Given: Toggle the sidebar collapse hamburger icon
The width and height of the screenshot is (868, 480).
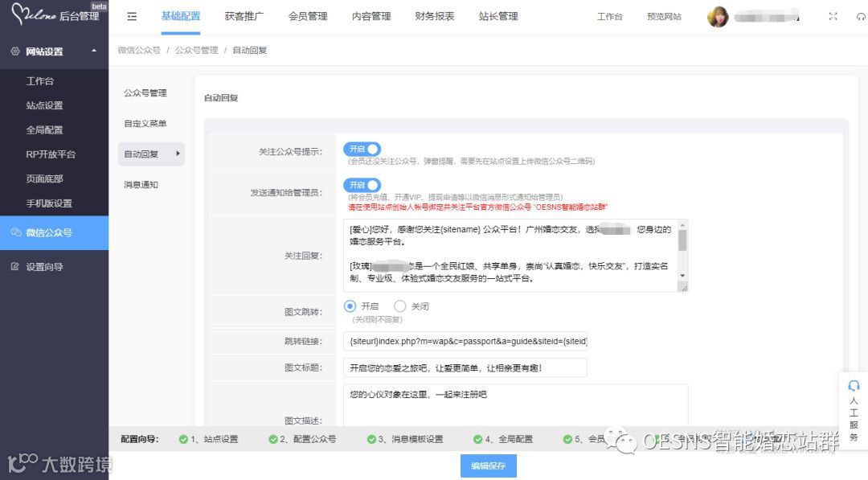Looking at the screenshot, I should [x=132, y=17].
